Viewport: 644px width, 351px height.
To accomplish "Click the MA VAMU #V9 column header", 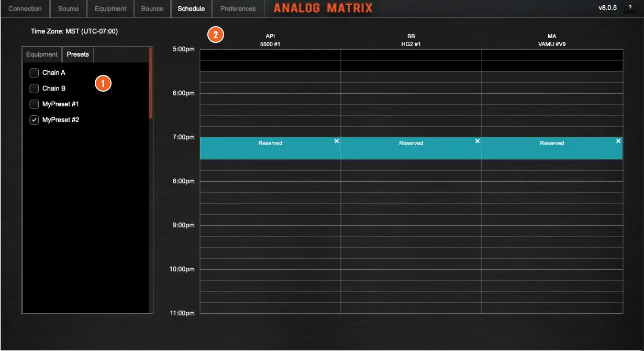I will [x=552, y=40].
